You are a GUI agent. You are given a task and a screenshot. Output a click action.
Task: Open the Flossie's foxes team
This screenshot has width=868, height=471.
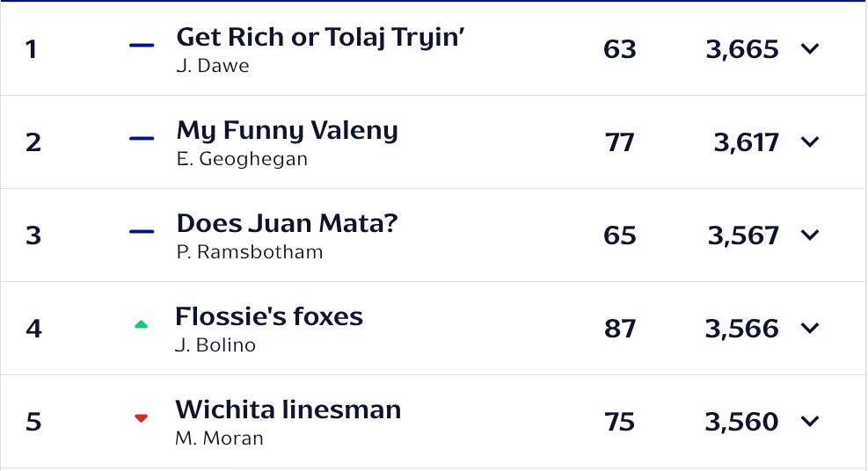coord(269,316)
